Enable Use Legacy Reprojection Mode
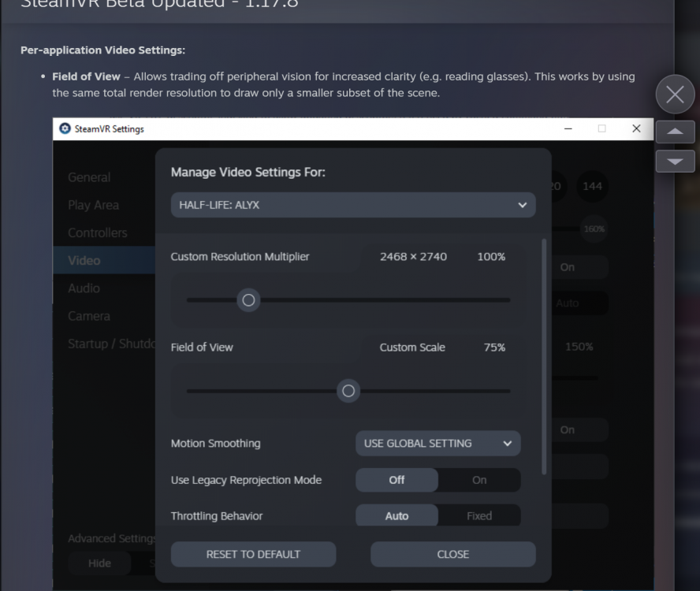The width and height of the screenshot is (700, 591). pos(480,479)
